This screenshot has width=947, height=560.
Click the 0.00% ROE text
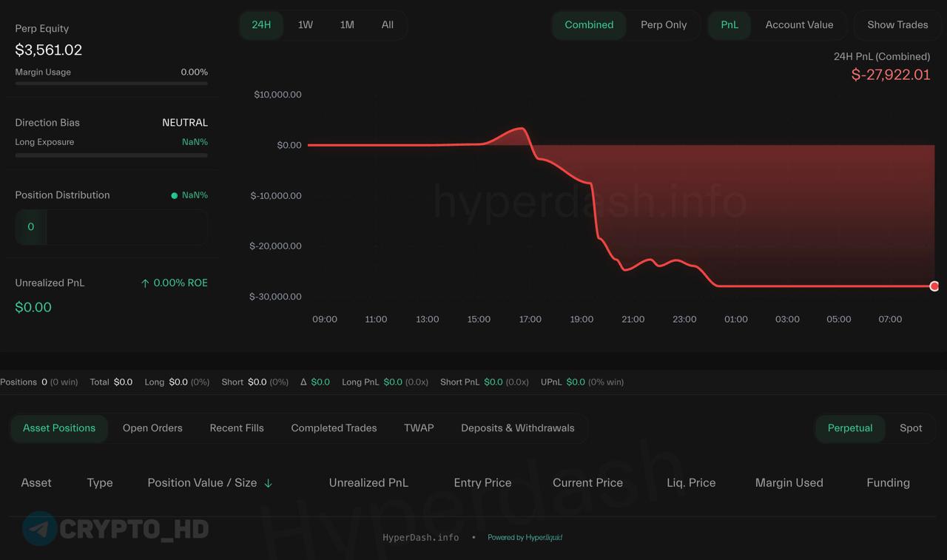(181, 283)
